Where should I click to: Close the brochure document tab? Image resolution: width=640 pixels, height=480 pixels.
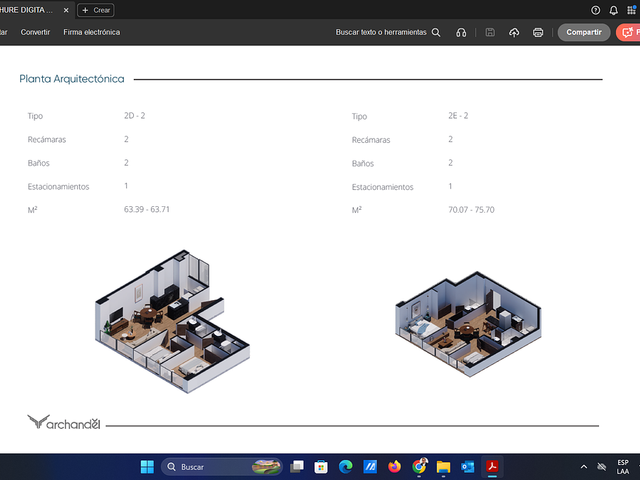point(66,10)
